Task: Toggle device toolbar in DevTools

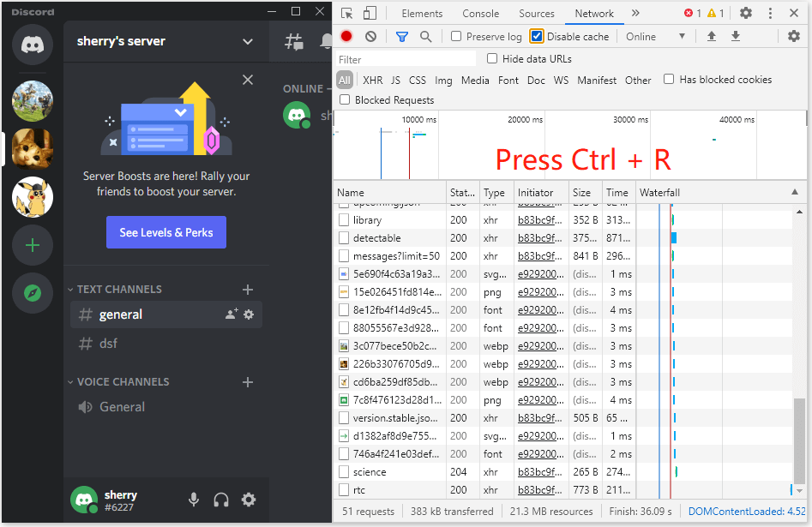Action: point(370,14)
